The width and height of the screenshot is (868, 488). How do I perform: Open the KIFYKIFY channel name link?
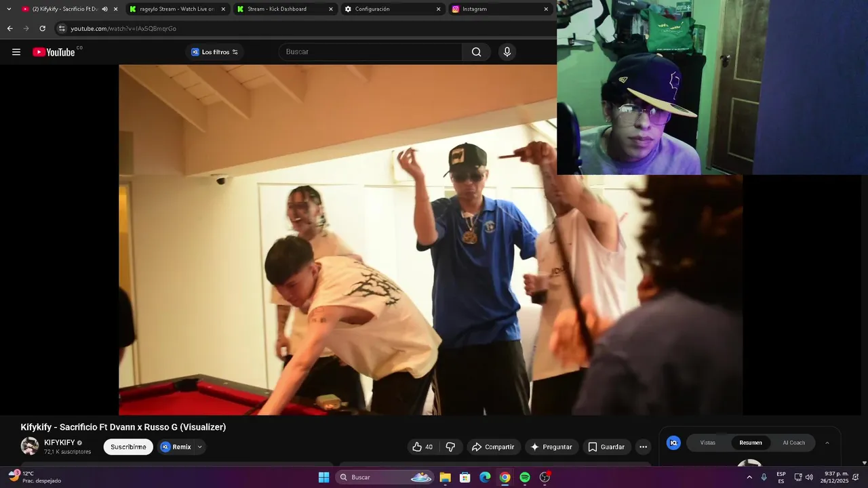(x=60, y=443)
